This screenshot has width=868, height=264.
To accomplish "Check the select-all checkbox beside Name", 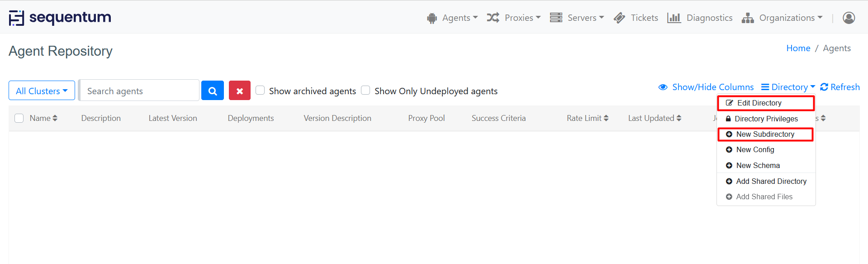I will [19, 118].
